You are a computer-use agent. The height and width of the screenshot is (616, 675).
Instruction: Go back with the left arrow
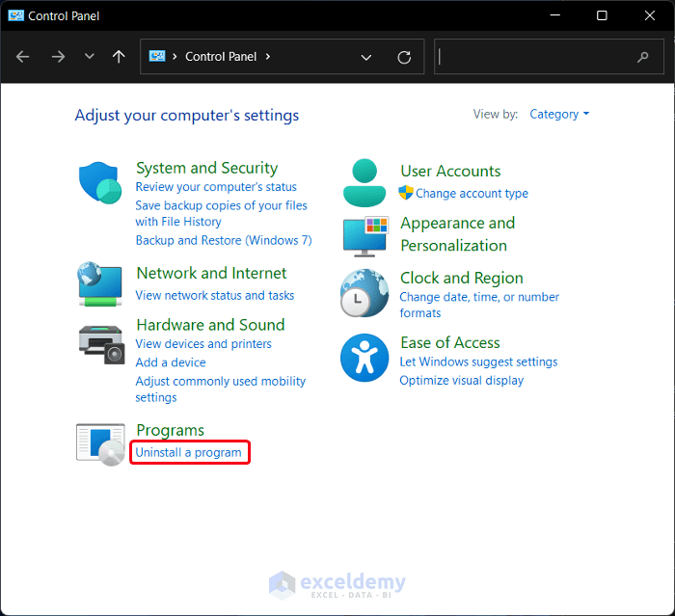coord(22,56)
